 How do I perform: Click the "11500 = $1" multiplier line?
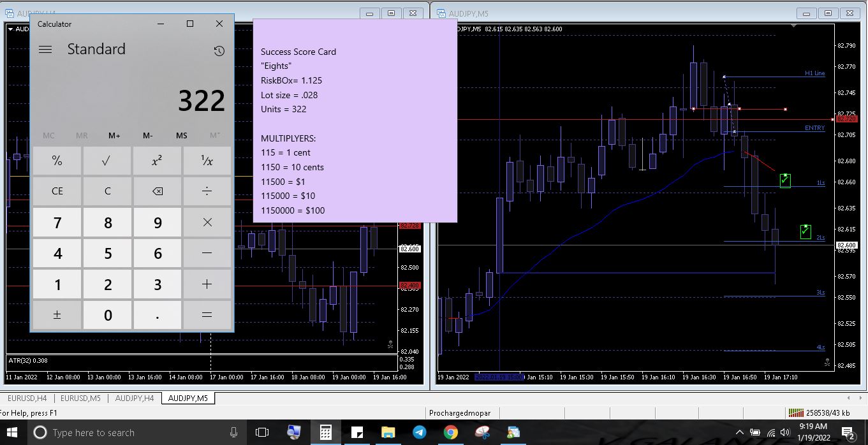(x=283, y=182)
